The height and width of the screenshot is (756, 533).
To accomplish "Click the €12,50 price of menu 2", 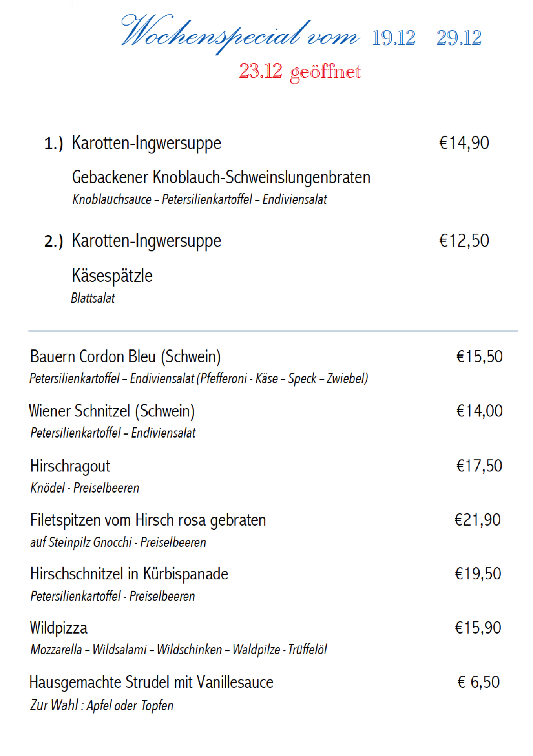I will click(464, 241).
